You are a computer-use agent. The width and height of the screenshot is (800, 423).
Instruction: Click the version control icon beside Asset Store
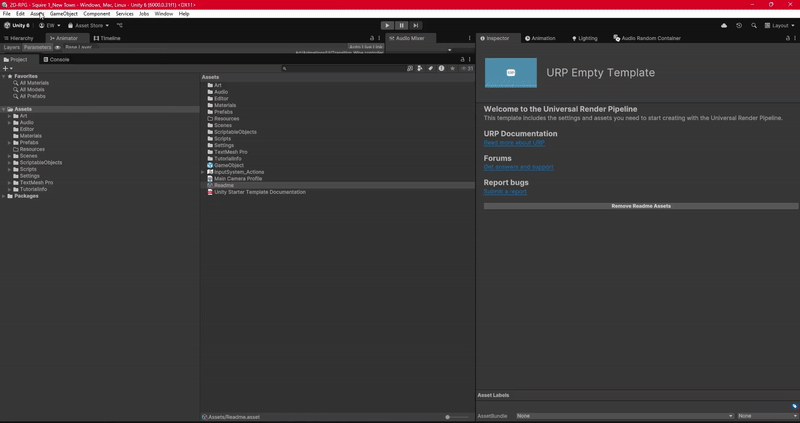[120, 26]
